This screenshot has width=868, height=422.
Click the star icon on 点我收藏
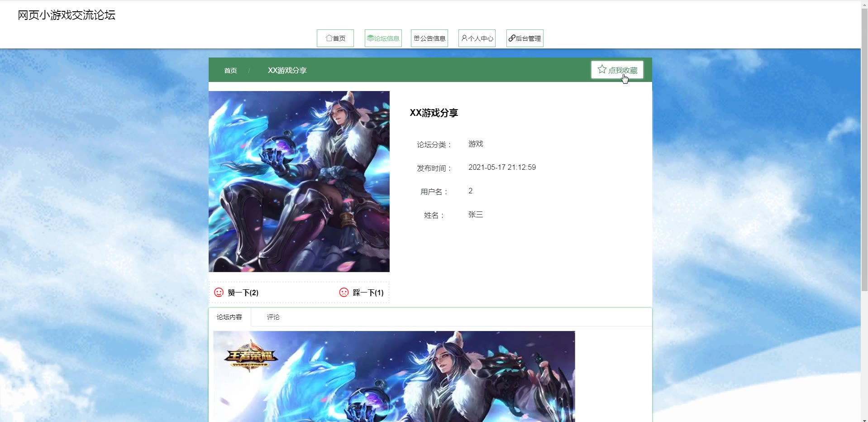tap(601, 69)
